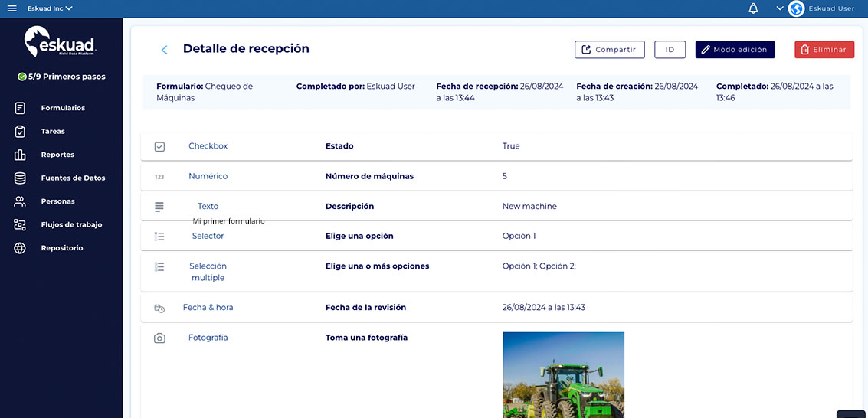868x418 pixels.
Task: Click the ID button
Action: click(670, 50)
